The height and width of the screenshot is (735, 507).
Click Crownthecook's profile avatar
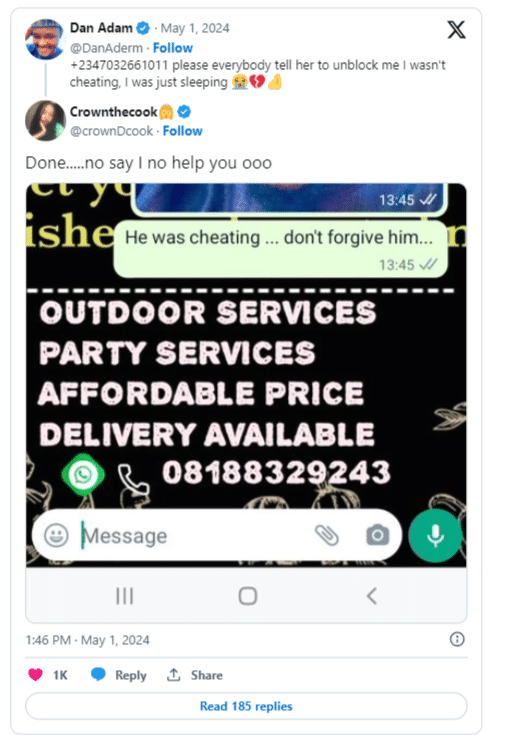pyautogui.click(x=45, y=120)
